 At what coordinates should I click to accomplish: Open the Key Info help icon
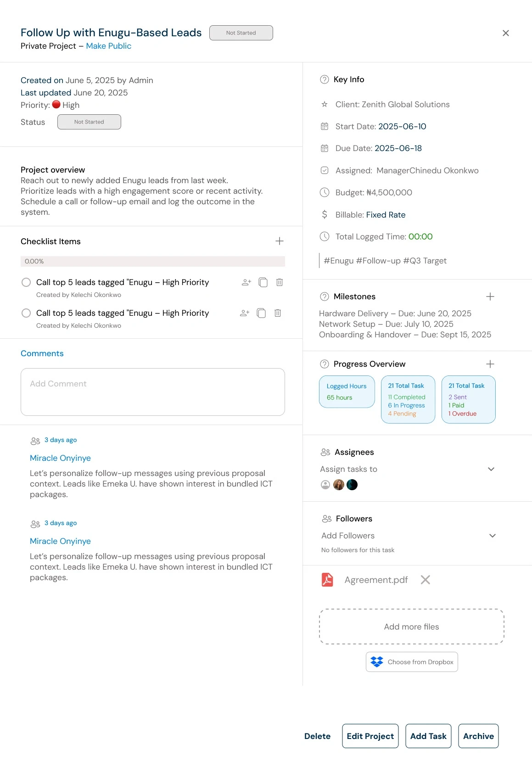(x=325, y=79)
